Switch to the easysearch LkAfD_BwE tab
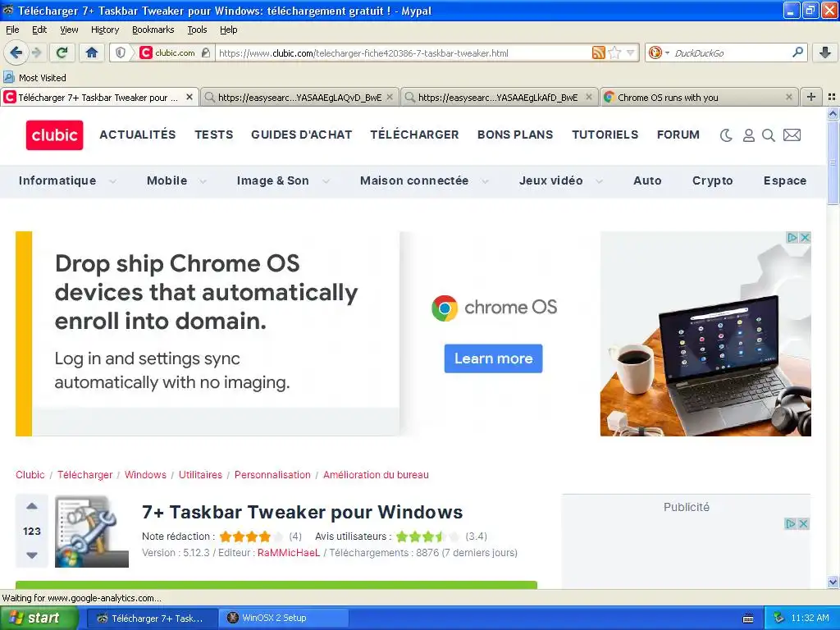840x630 pixels. 500,98
